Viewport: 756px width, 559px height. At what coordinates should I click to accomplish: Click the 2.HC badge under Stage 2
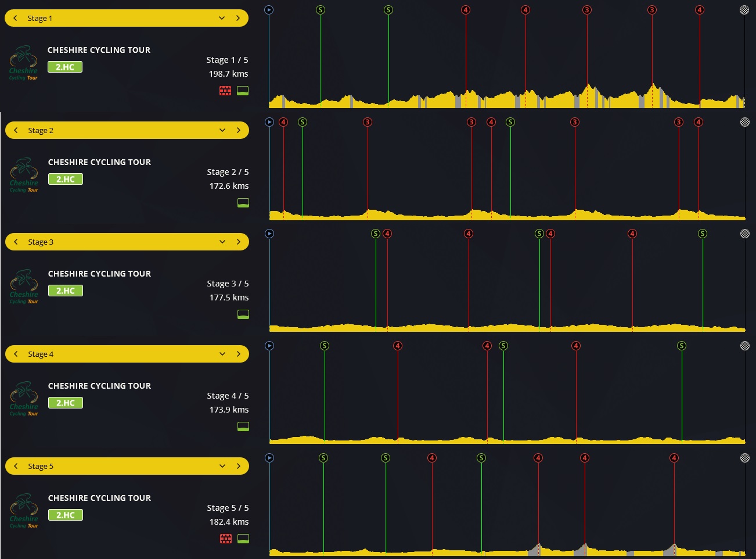[66, 179]
